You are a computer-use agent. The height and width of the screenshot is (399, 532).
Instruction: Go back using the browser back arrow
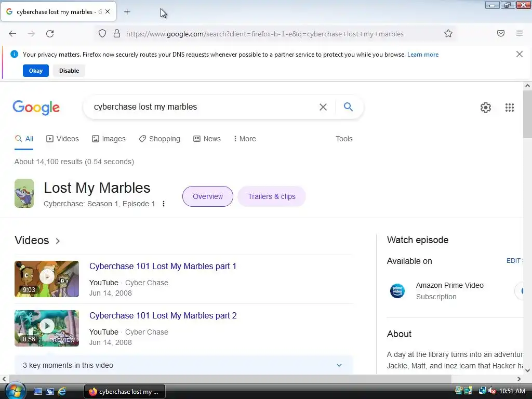tap(12, 34)
